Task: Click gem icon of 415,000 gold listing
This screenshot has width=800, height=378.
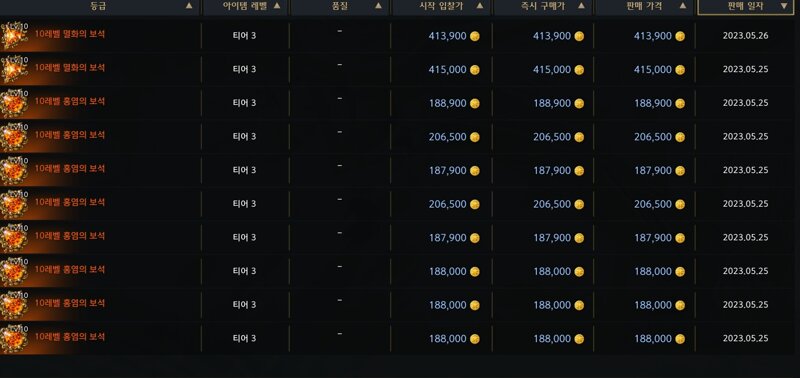Action: tap(14, 69)
